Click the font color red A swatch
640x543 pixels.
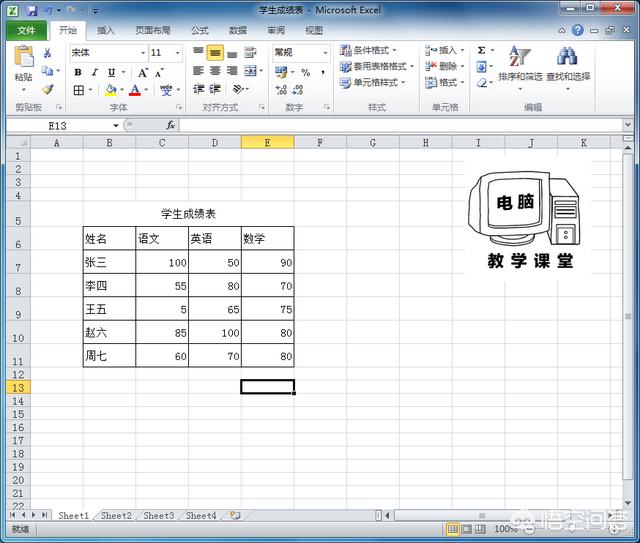(134, 90)
